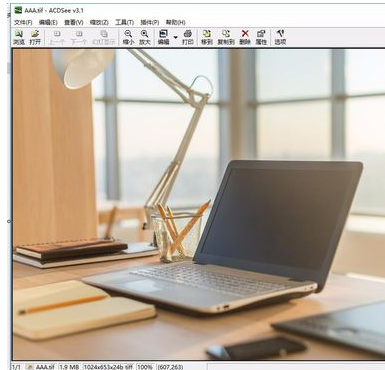Open the 插件(P) menu
385x370 pixels.
pyautogui.click(x=150, y=22)
